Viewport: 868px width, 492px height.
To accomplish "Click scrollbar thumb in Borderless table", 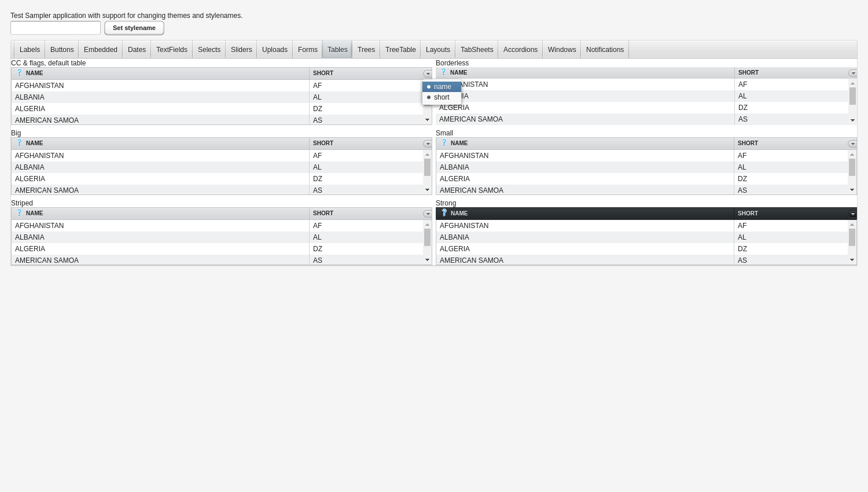I will point(852,96).
